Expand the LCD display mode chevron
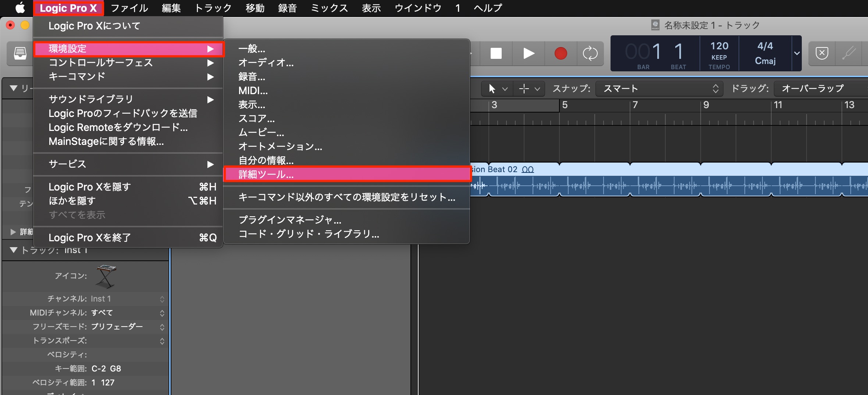The width and height of the screenshot is (868, 395). [x=797, y=53]
